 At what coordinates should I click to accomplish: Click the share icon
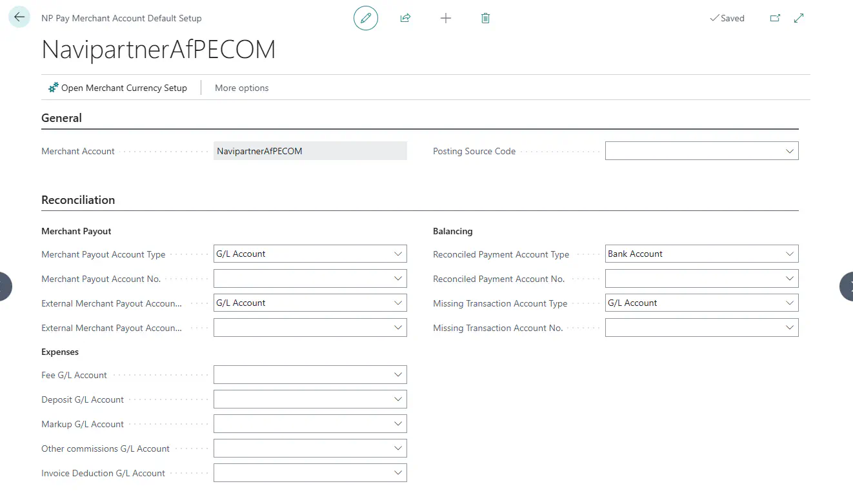405,18
